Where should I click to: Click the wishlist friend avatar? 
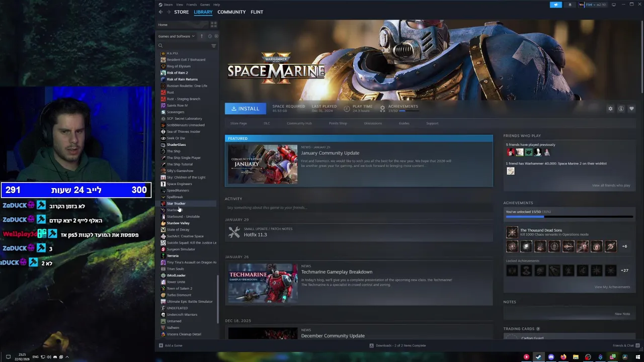[x=510, y=171]
